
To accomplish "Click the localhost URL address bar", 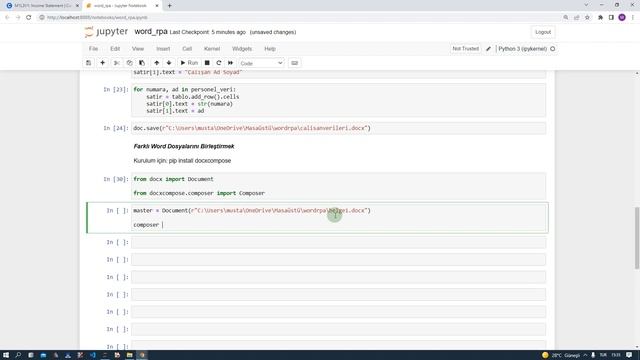I will pos(300,18).
